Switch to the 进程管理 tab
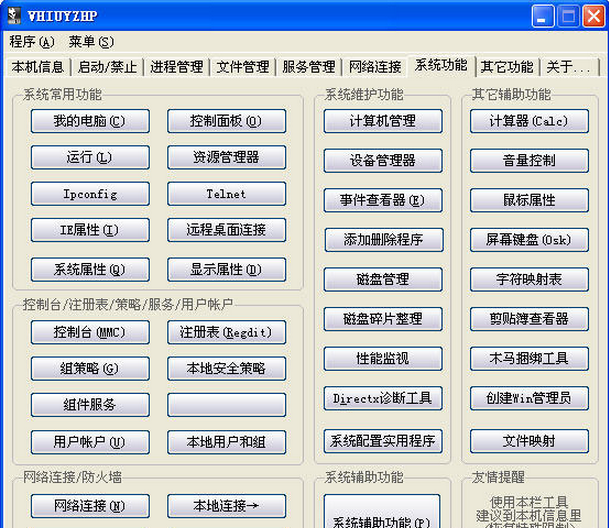 177,67
